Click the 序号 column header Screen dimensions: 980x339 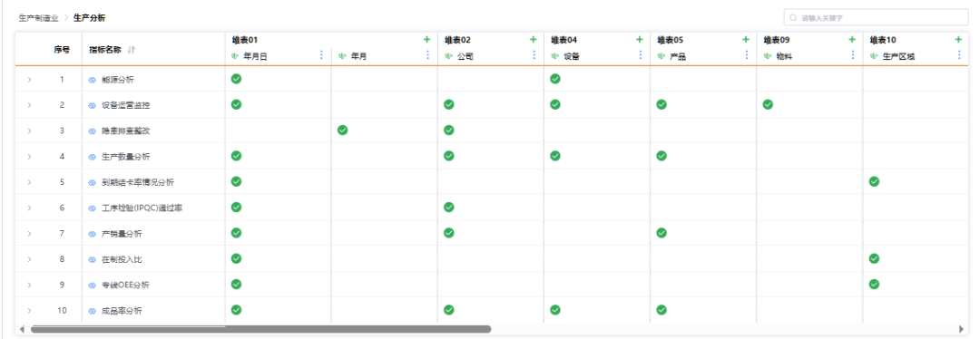coord(62,50)
